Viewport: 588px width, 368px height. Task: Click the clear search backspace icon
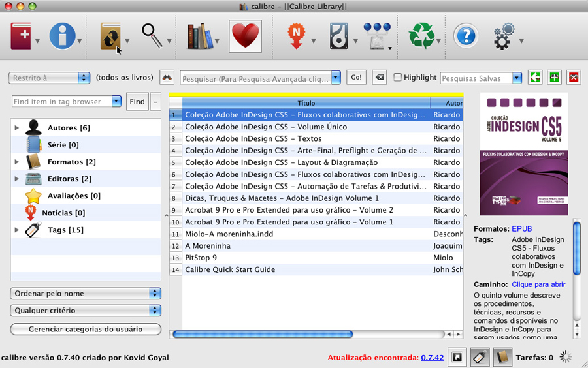(380, 78)
